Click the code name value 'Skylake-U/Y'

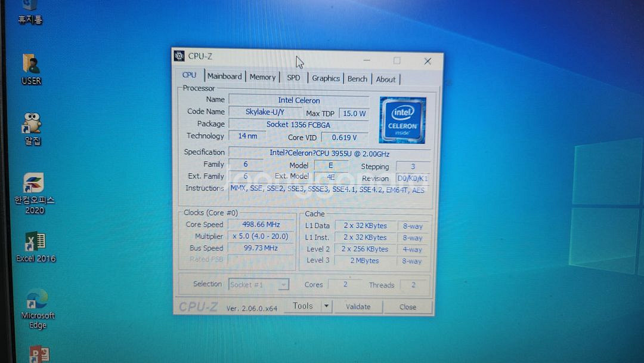tap(265, 112)
